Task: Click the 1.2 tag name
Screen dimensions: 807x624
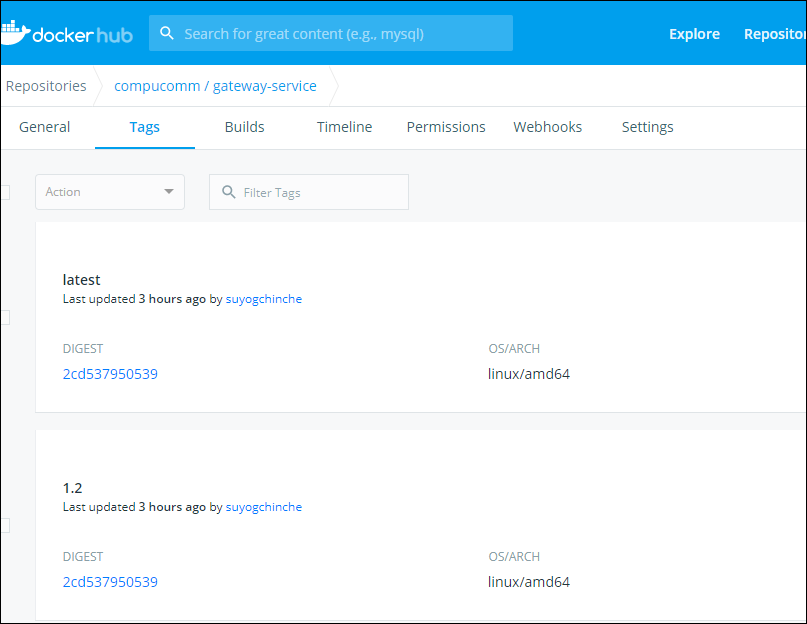Action: pyautogui.click(x=73, y=488)
